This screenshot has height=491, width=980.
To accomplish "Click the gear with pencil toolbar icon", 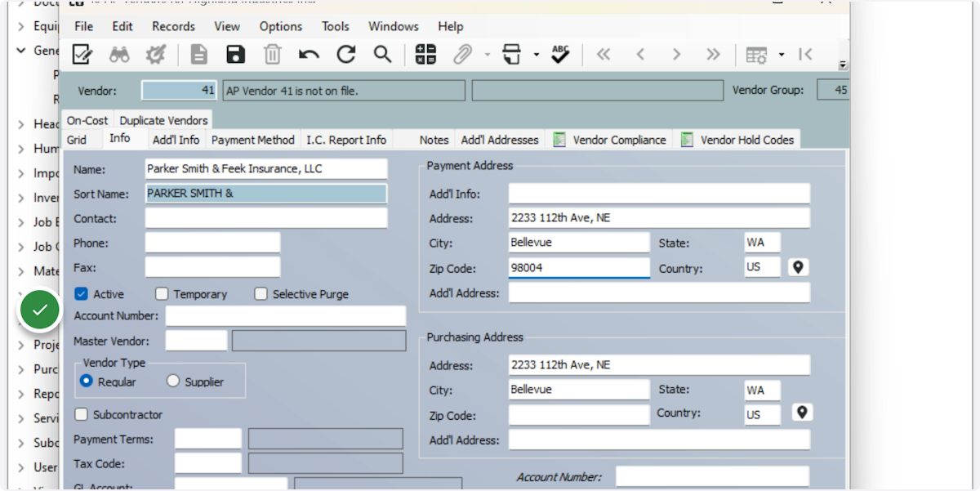I will (x=155, y=55).
